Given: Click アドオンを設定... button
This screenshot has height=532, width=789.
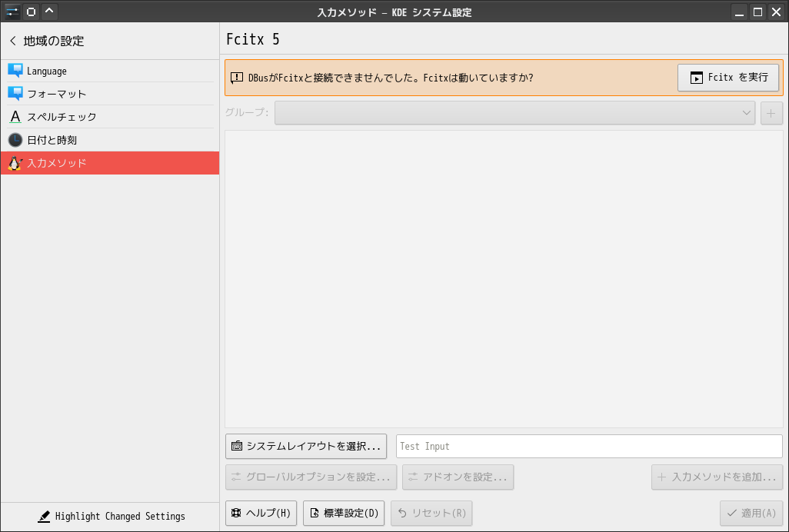Looking at the screenshot, I should pos(458,477).
